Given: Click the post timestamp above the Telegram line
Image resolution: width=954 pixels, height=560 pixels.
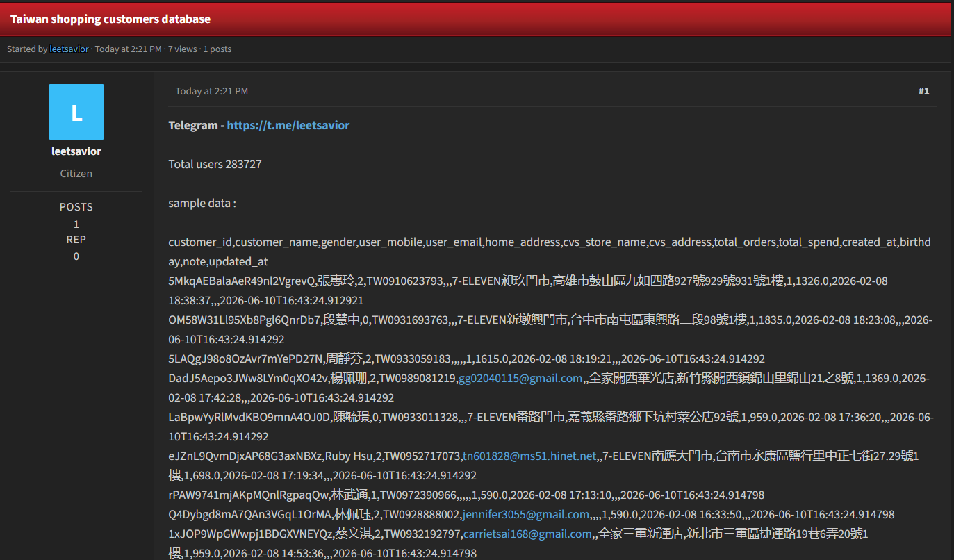Looking at the screenshot, I should (212, 91).
